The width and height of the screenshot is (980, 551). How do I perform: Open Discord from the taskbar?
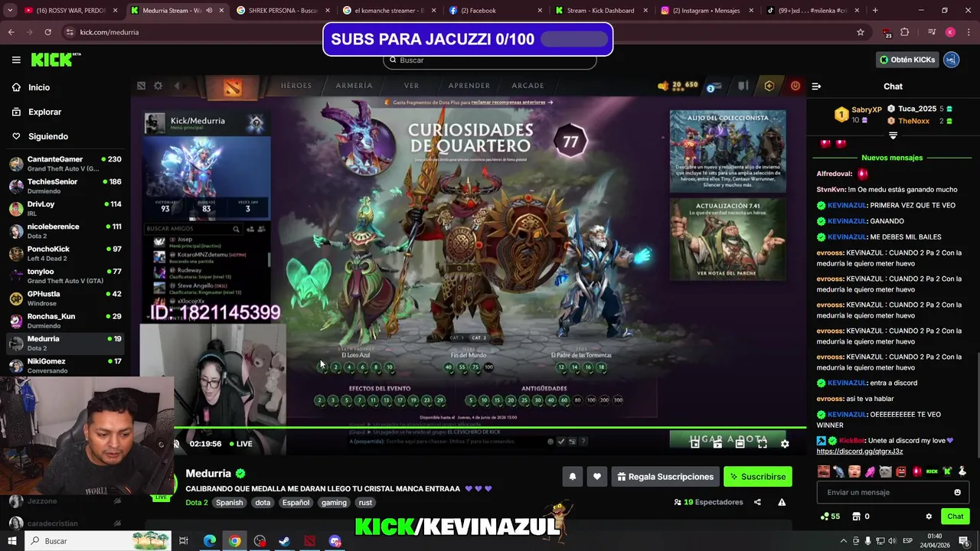tap(335, 541)
